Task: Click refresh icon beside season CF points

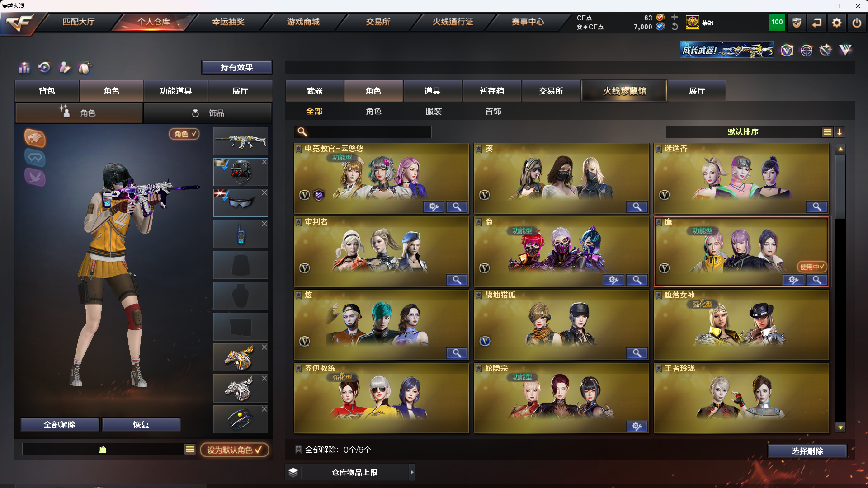Action: pyautogui.click(x=675, y=27)
